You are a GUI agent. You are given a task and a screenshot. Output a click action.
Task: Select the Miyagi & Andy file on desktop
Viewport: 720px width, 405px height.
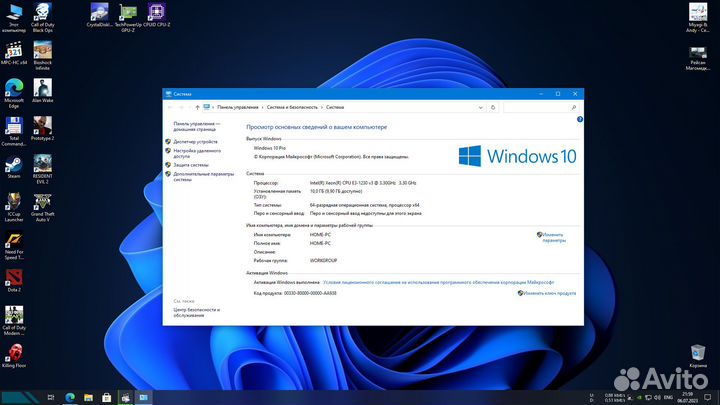[698, 18]
